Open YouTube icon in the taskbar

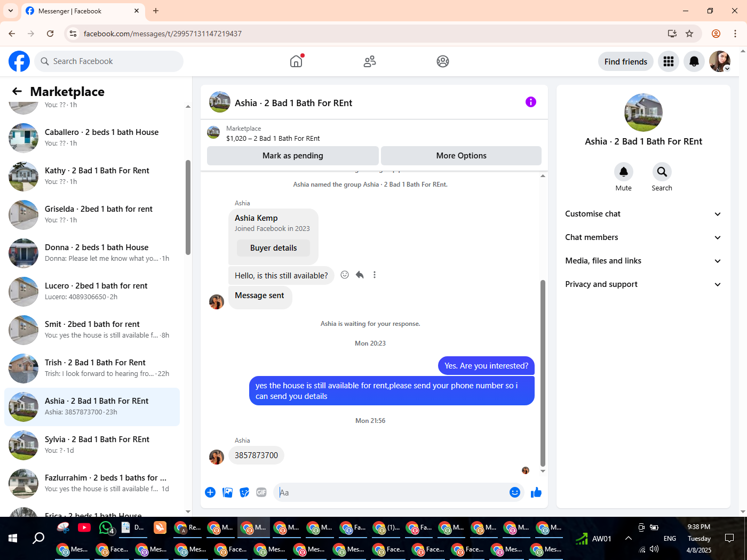(84, 527)
